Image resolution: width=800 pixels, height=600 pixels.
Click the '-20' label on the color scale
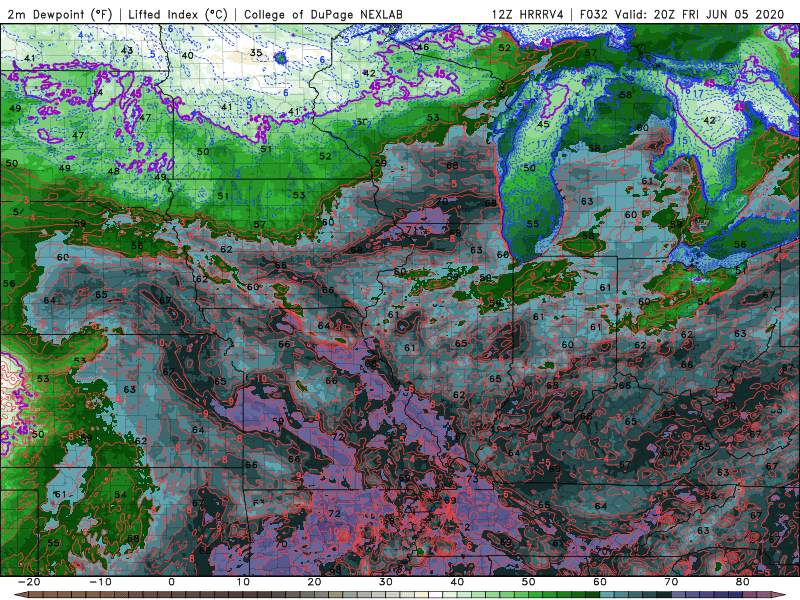29,582
